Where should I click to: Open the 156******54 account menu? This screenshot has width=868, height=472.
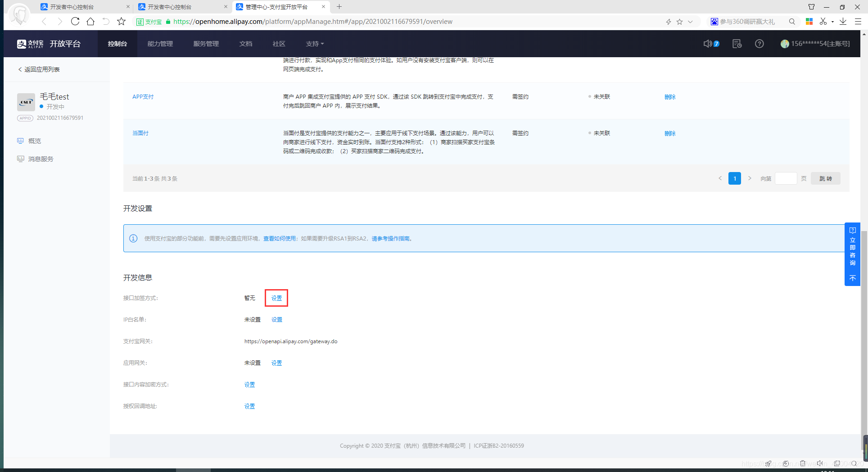coord(815,44)
